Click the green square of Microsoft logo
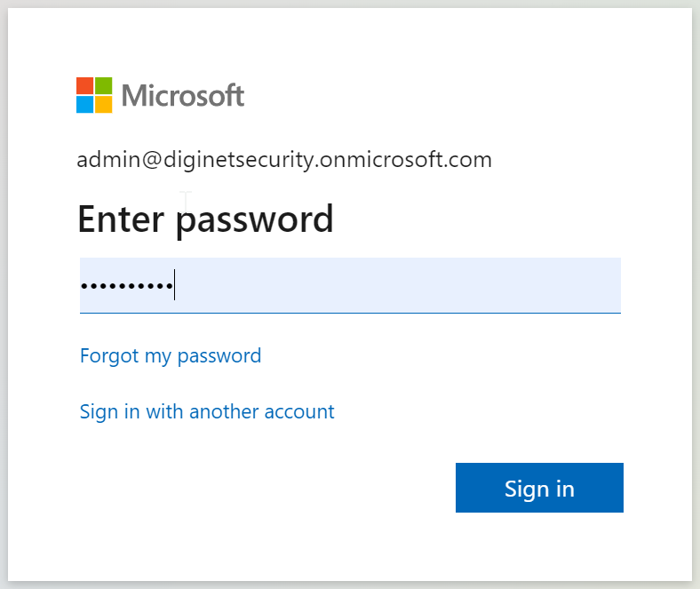Viewport: 700px width, 589px height. coord(104,85)
